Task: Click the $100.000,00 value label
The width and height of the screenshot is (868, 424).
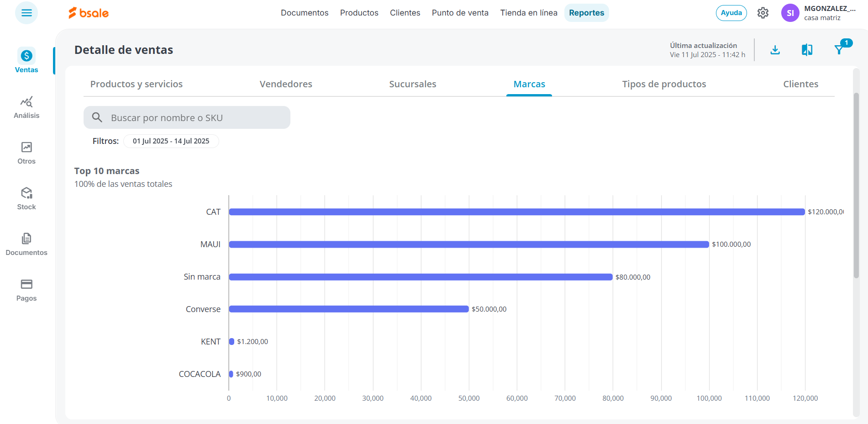Action: [731, 244]
